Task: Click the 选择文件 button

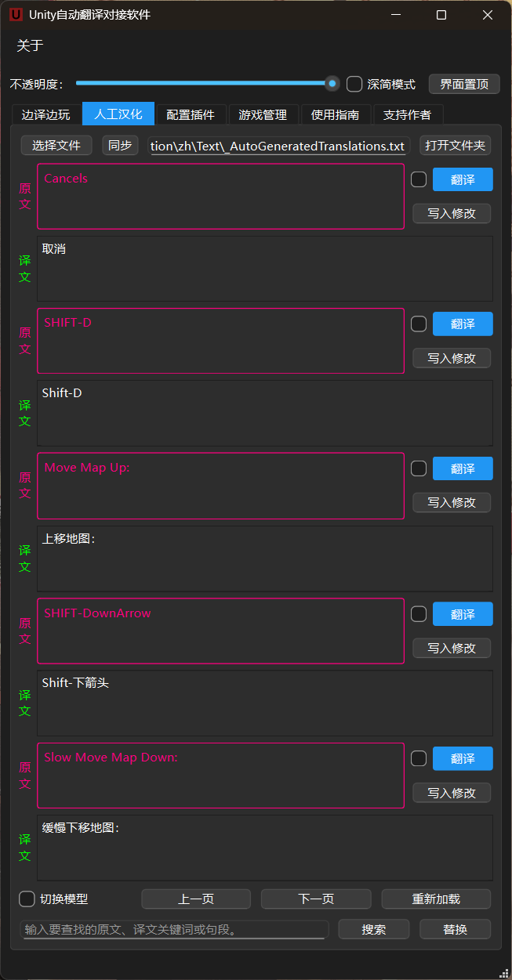Action: [56, 145]
